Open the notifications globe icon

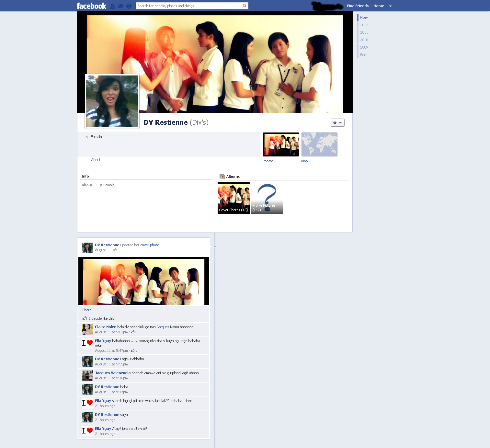pos(129,6)
